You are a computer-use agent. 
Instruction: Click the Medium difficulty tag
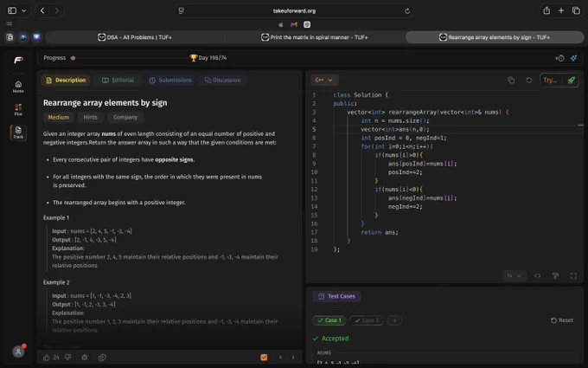(x=58, y=117)
